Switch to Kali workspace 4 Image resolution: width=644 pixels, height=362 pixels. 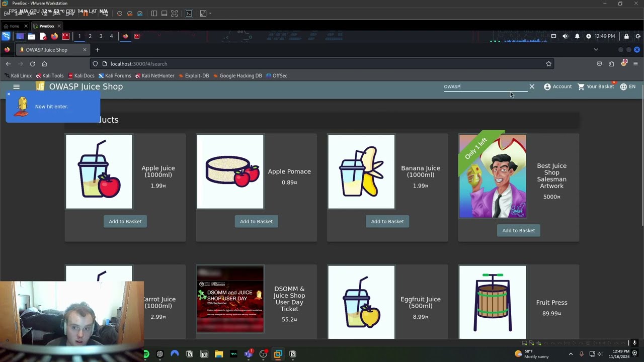111,36
